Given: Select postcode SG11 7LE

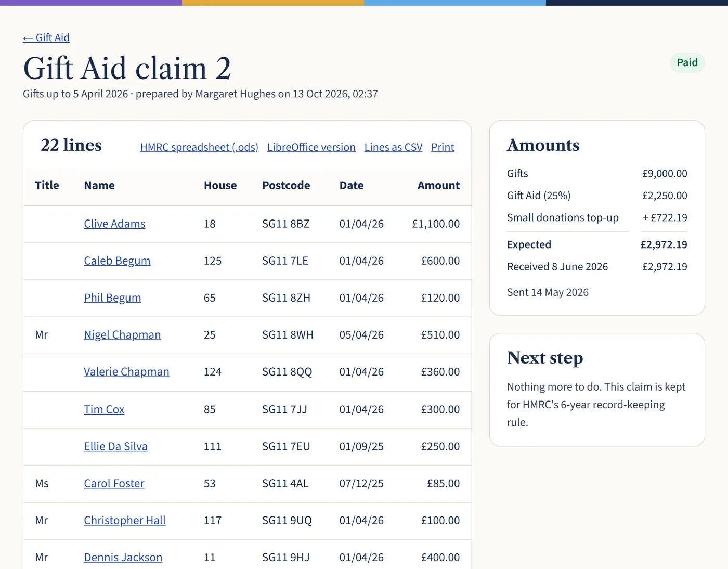Looking at the screenshot, I should [x=285, y=261].
